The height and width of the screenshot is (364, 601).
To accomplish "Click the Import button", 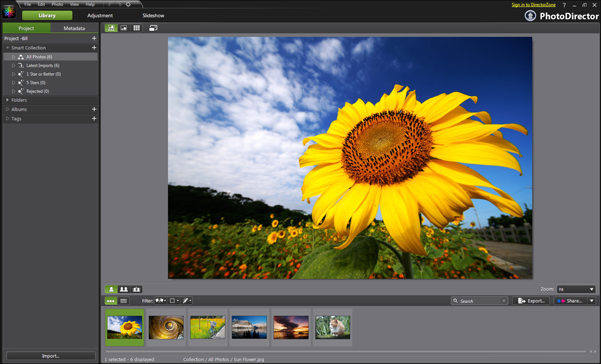I will pyautogui.click(x=50, y=356).
